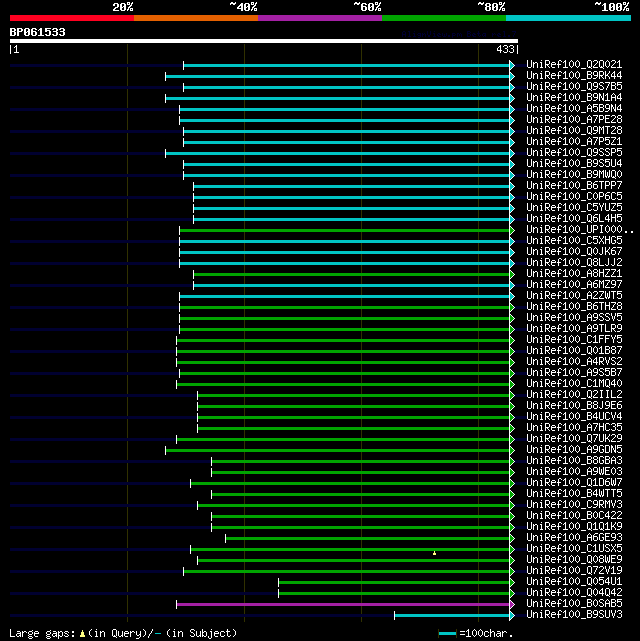The height and width of the screenshot is (641, 640).
Task: Select the UniRef100_Q9SSP5 text
Action: [x=574, y=153]
